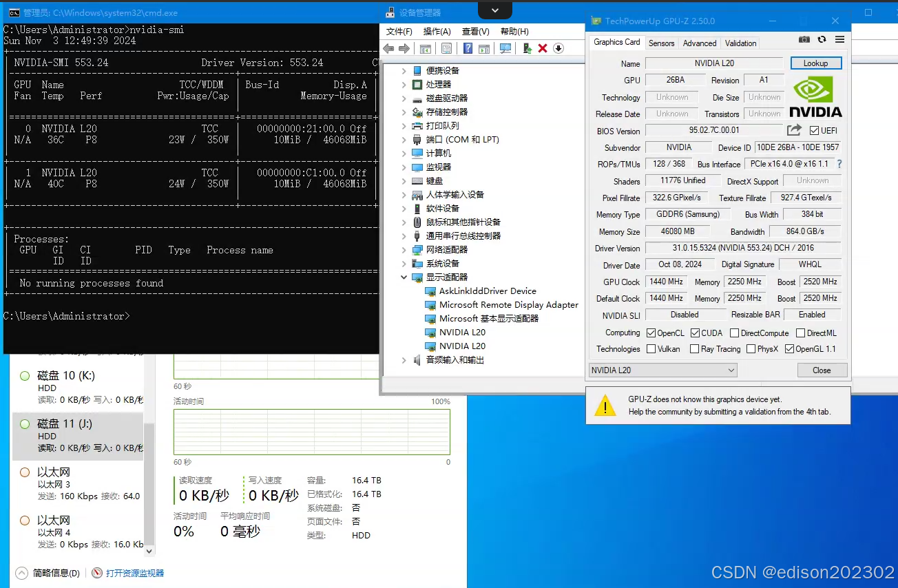Open the 查看(V) menu in Device Manager

point(475,32)
